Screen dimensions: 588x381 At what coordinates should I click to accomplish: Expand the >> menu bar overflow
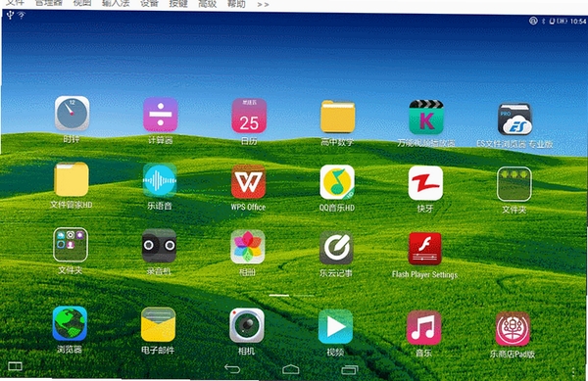[x=263, y=4]
